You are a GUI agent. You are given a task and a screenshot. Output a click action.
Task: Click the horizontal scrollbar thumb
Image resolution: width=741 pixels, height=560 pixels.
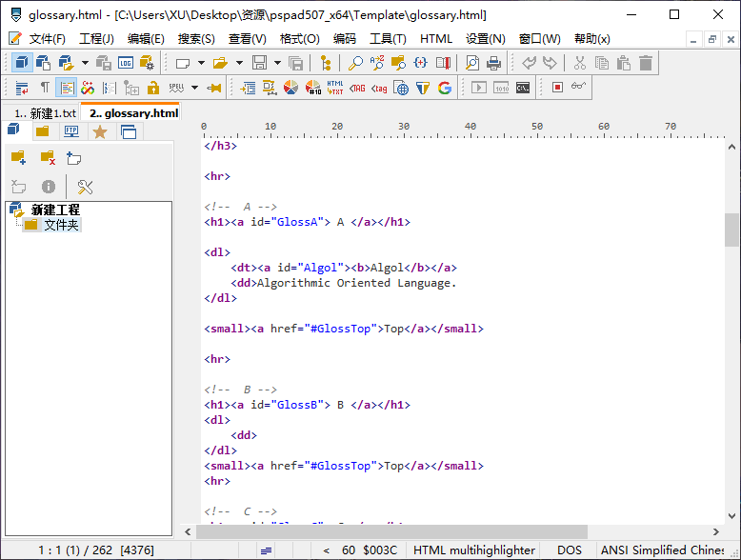click(391, 531)
